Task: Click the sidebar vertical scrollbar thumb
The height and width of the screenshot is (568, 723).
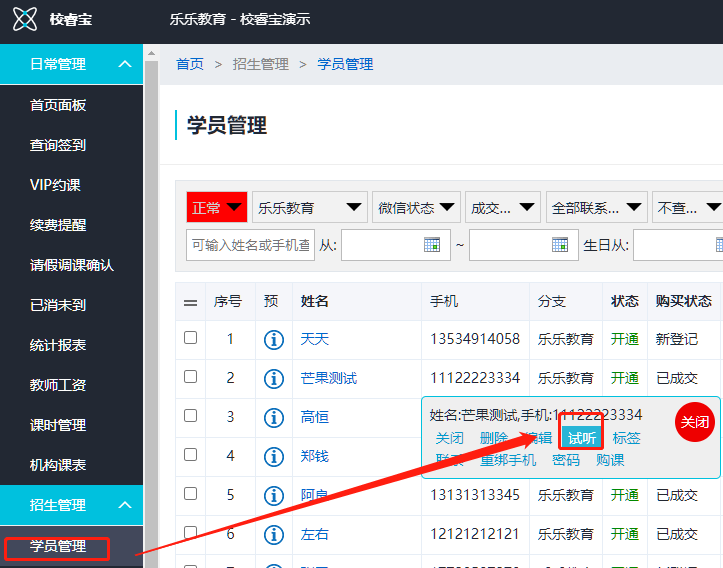Action: 151,314
